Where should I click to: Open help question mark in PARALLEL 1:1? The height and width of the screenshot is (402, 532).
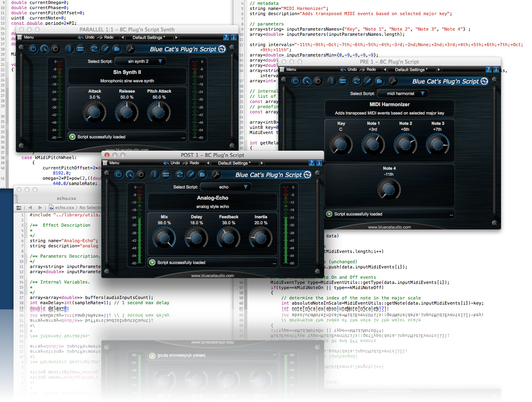pos(226,37)
